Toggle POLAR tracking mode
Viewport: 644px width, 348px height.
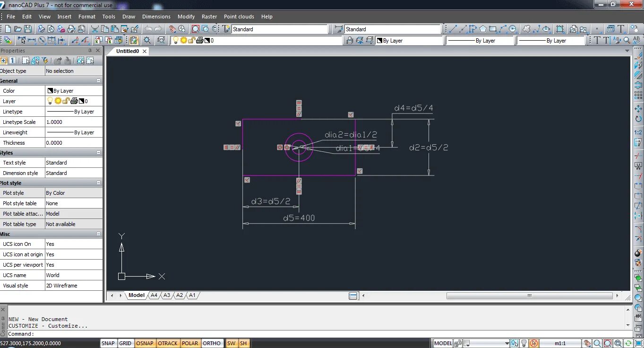pyautogui.click(x=190, y=343)
